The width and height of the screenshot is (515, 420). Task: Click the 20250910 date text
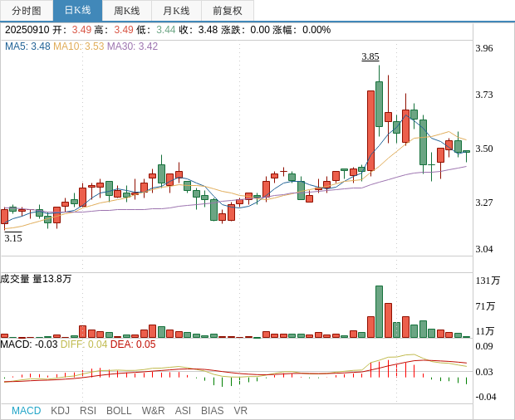[27, 30]
